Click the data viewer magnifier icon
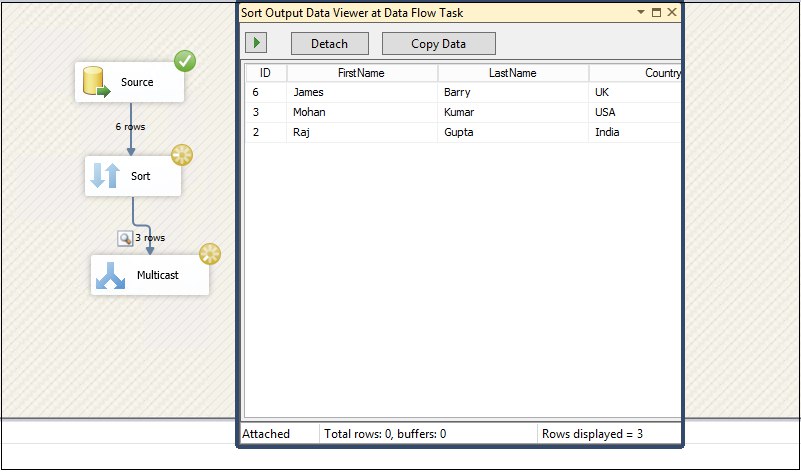Viewport: 801px width, 472px height. tap(125, 238)
